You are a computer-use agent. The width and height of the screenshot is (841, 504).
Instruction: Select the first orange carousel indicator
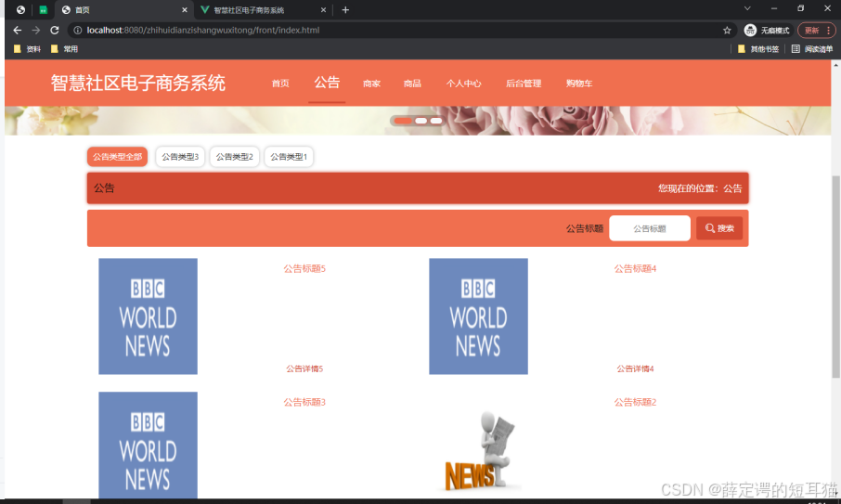tap(403, 121)
